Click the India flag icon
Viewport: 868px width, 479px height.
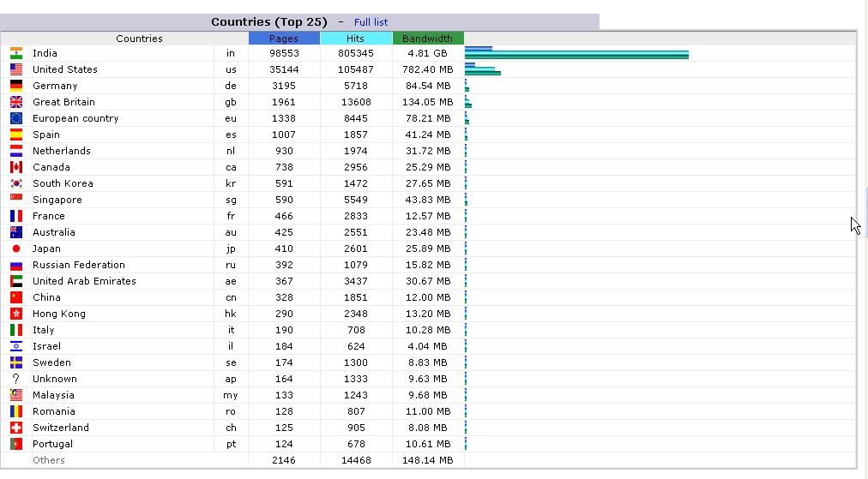coord(16,53)
